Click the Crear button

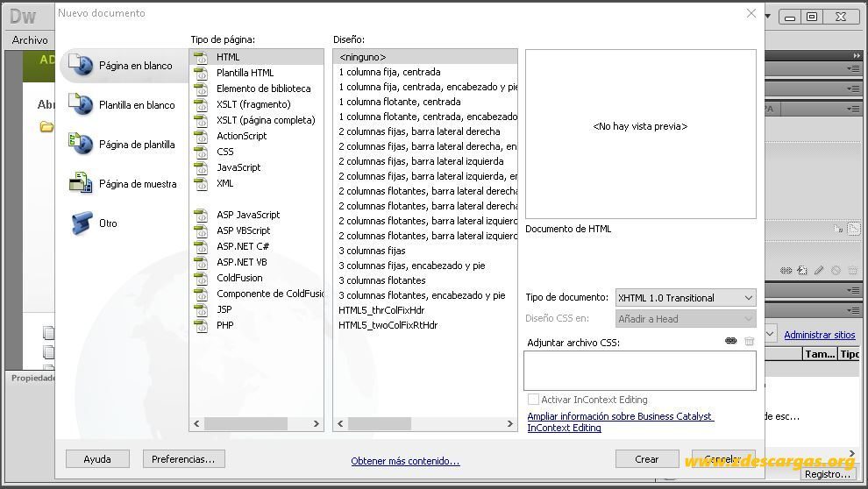(x=646, y=459)
